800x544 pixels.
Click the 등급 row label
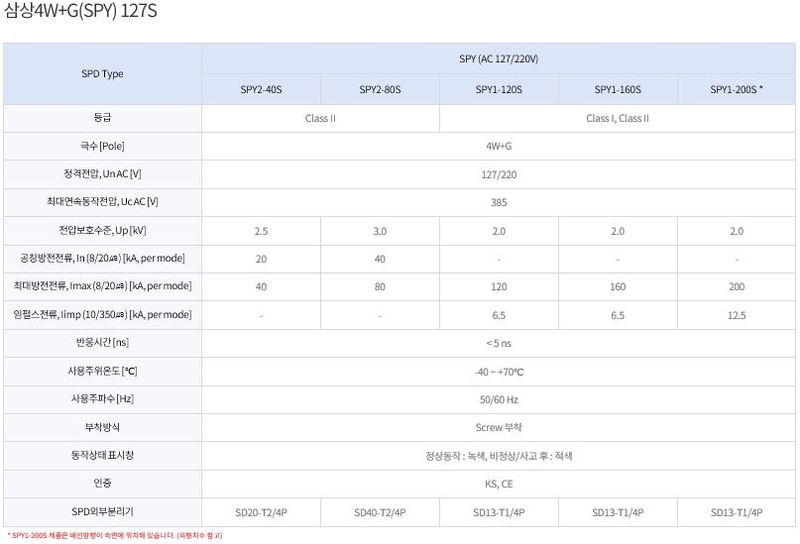pos(103,118)
